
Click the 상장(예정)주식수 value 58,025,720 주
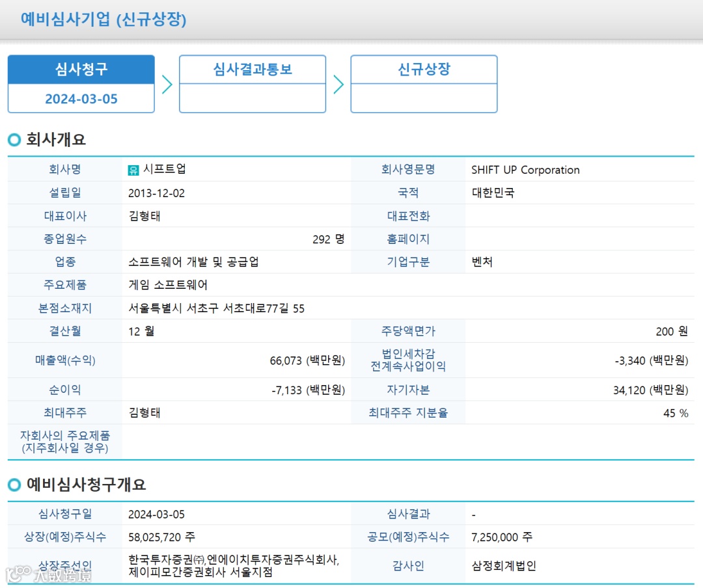[162, 537]
